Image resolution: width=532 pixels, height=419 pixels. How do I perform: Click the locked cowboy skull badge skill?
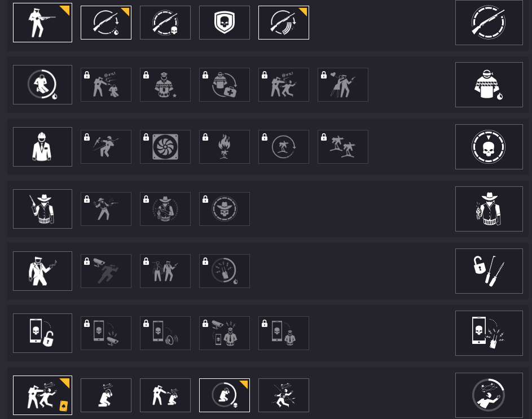pos(225,209)
